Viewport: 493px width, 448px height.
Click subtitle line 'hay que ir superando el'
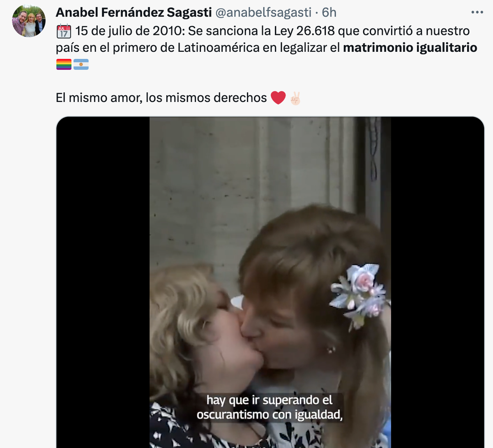tap(270, 400)
